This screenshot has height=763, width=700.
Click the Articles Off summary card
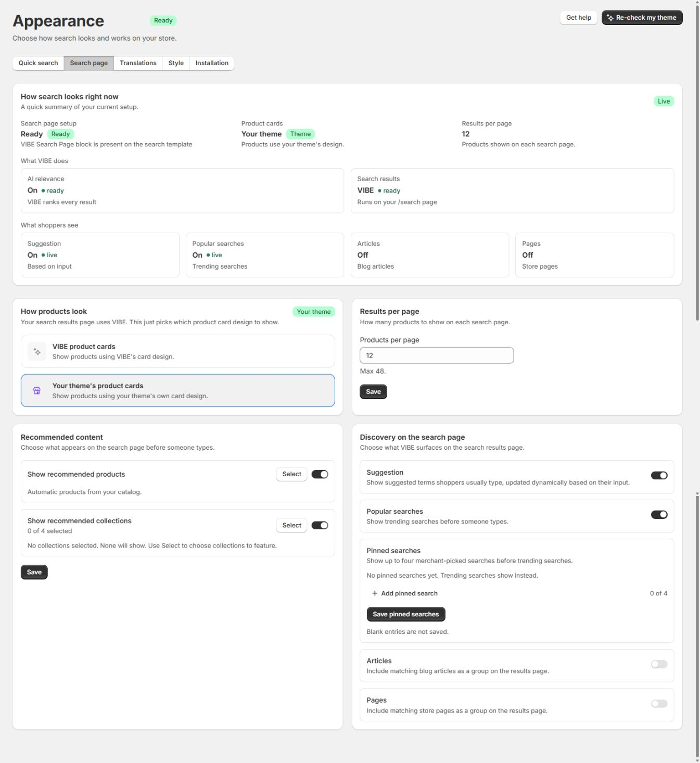[430, 255]
